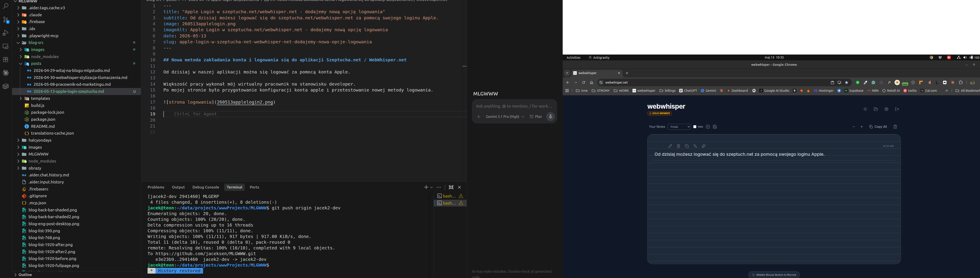Open Source Control view with 3 changes

click(6, 20)
